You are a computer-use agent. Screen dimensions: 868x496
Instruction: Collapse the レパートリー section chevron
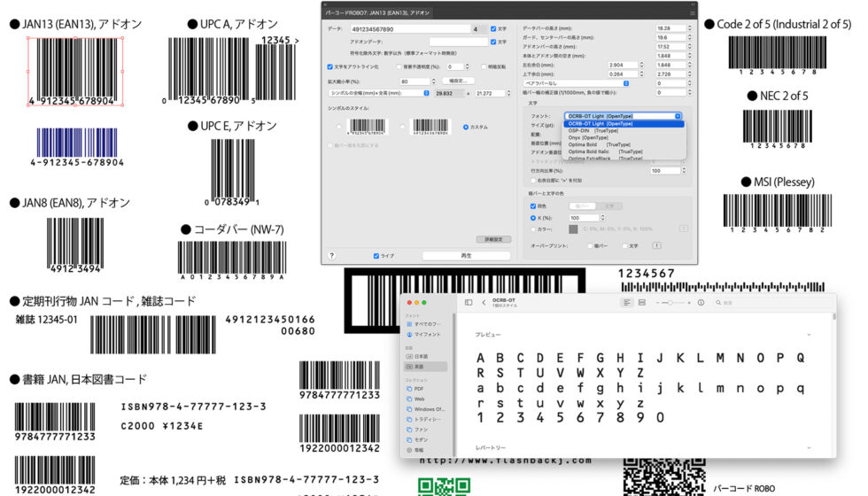809,447
